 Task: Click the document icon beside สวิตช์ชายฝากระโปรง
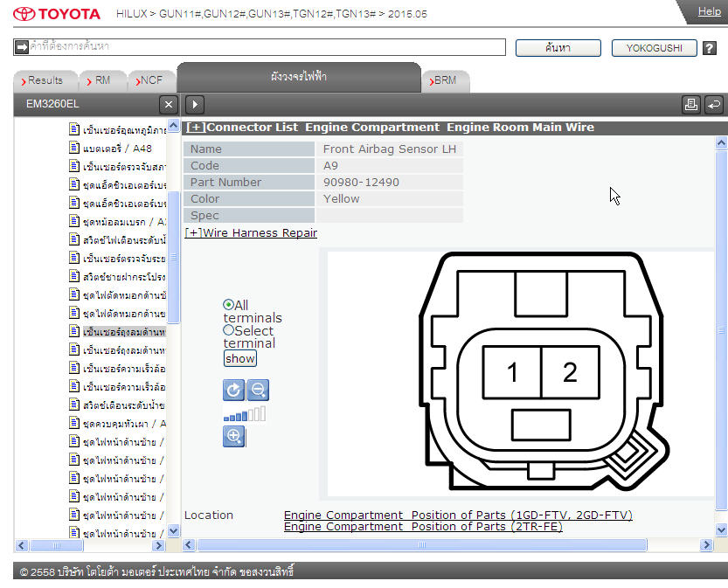[74, 276]
